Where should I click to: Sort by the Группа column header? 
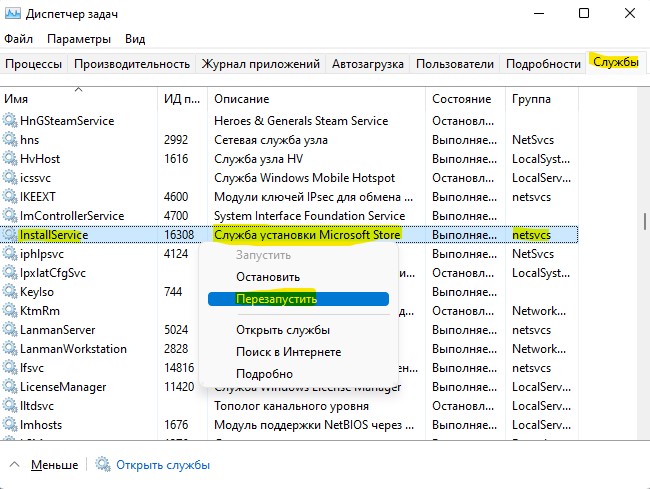(542, 99)
